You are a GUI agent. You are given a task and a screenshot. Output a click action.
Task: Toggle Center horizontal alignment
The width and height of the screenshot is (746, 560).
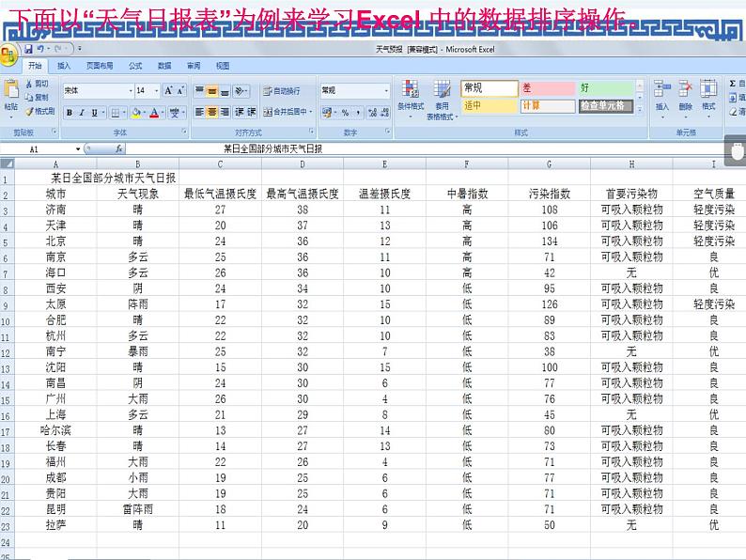tap(212, 113)
